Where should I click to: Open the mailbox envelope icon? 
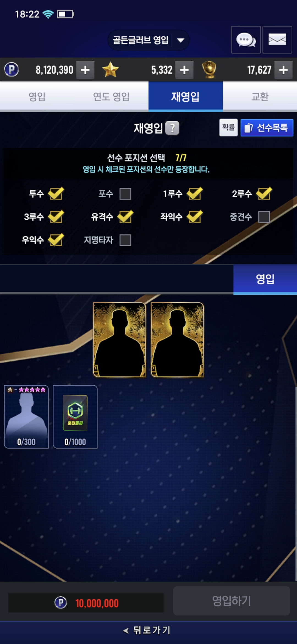pos(277,40)
